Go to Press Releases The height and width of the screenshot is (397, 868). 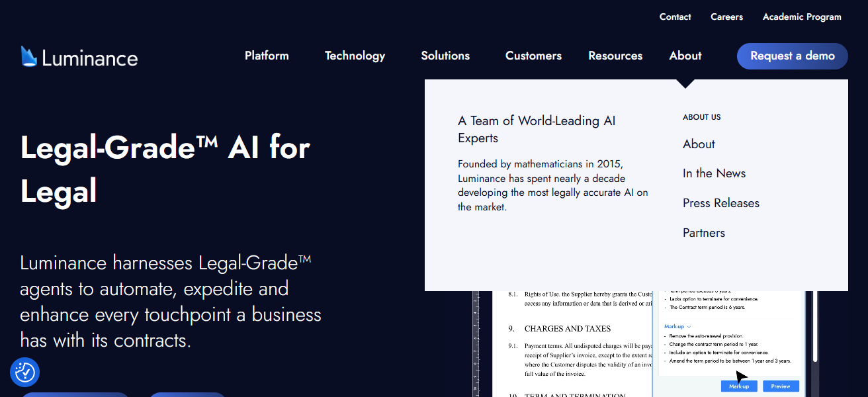(x=721, y=203)
